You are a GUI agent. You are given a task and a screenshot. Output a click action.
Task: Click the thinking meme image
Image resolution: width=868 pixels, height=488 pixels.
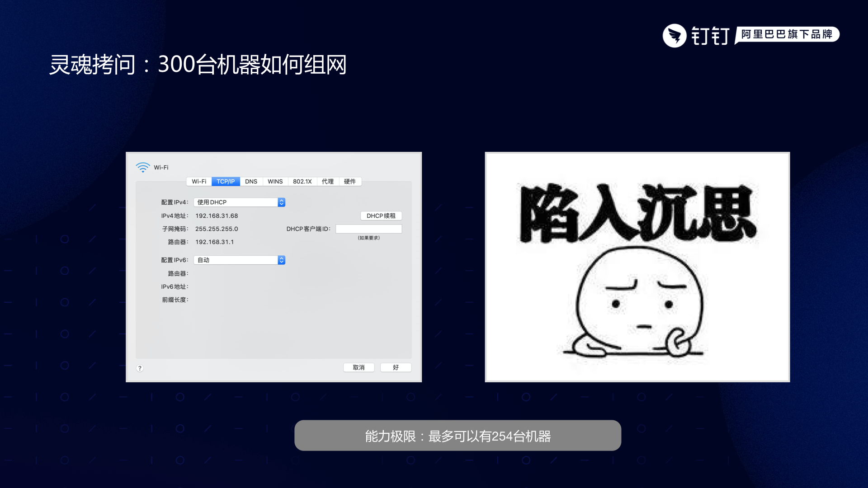click(637, 267)
